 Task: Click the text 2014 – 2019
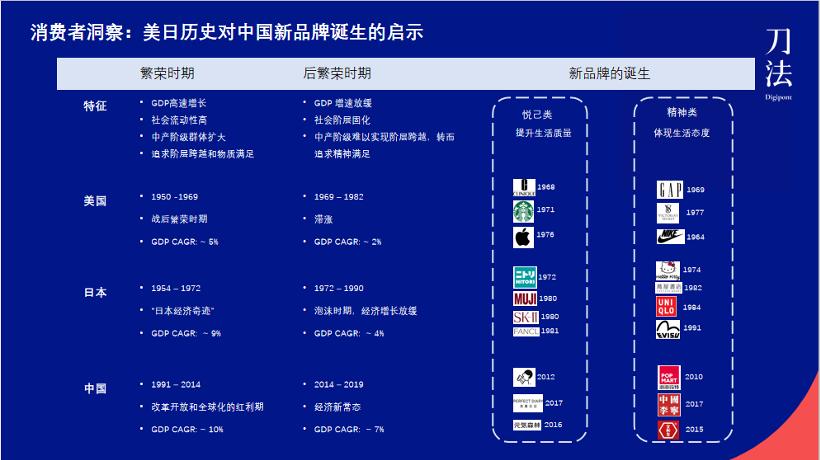339,385
